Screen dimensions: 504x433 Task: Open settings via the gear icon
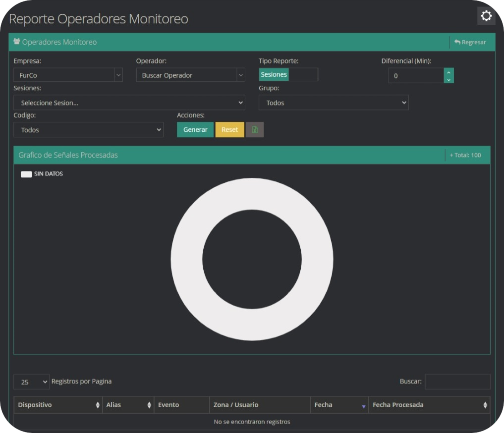486,16
